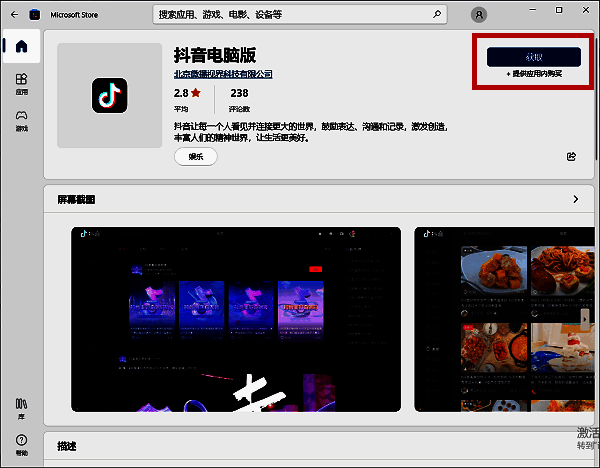Open the 游戏 (Games) sidebar section
This screenshot has height=468, width=600.
(21, 121)
